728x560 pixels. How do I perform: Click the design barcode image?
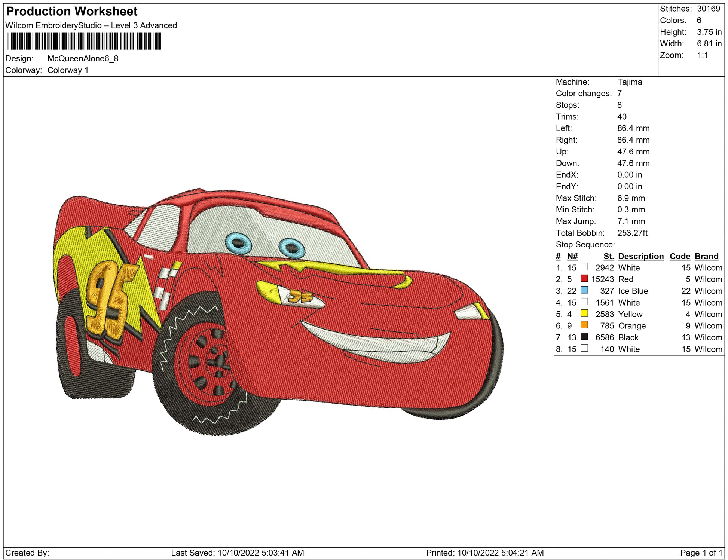point(84,41)
